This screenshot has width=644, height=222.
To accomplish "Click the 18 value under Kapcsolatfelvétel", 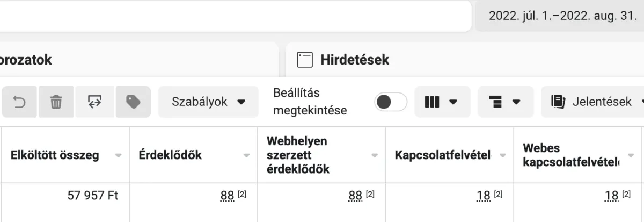I will tap(483, 196).
